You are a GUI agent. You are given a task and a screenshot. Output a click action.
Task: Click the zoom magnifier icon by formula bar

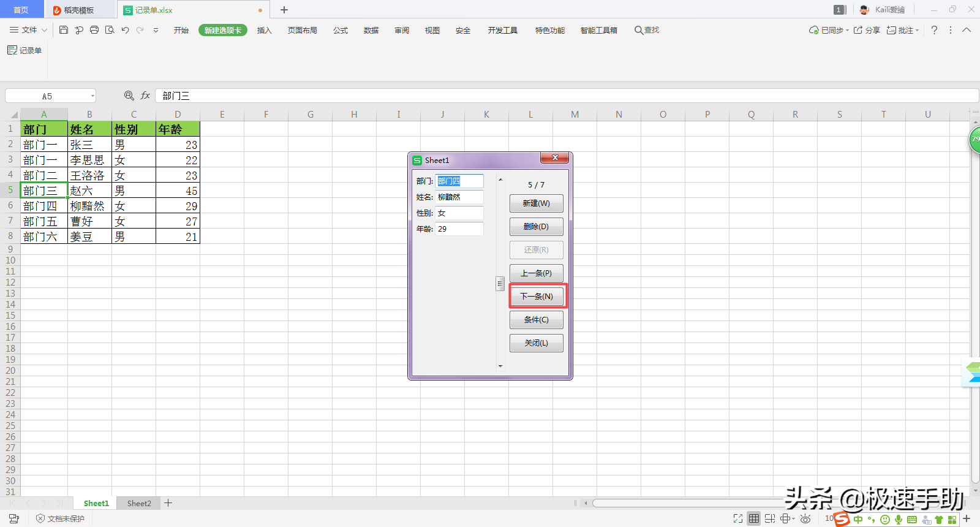point(129,96)
